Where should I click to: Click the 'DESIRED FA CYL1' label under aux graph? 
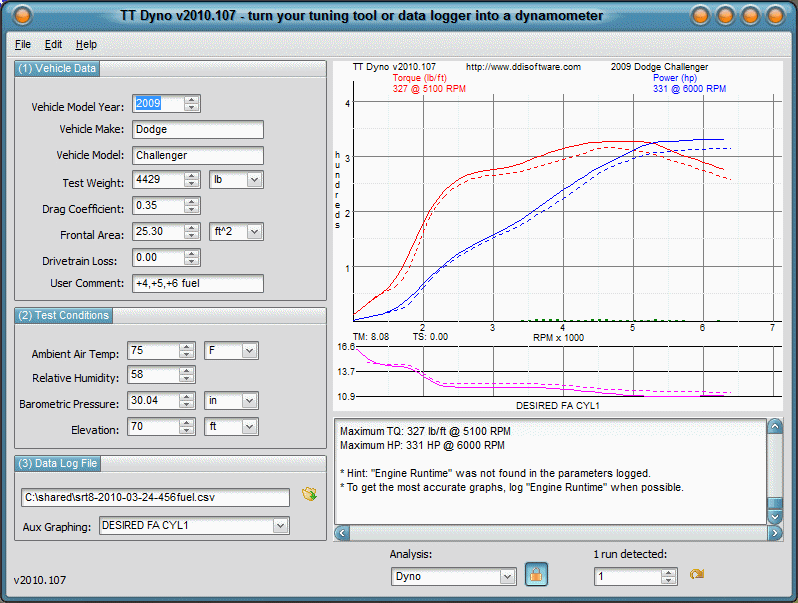click(x=558, y=406)
